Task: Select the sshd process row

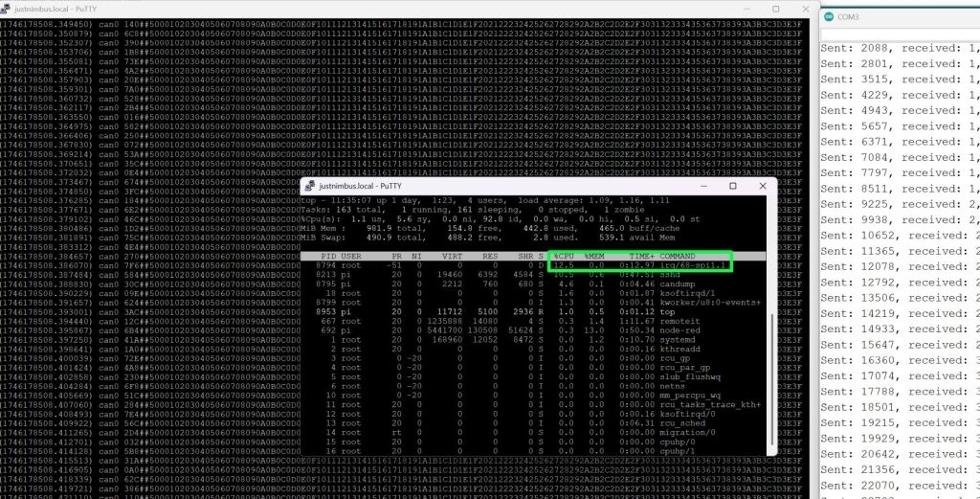Action: [536, 274]
